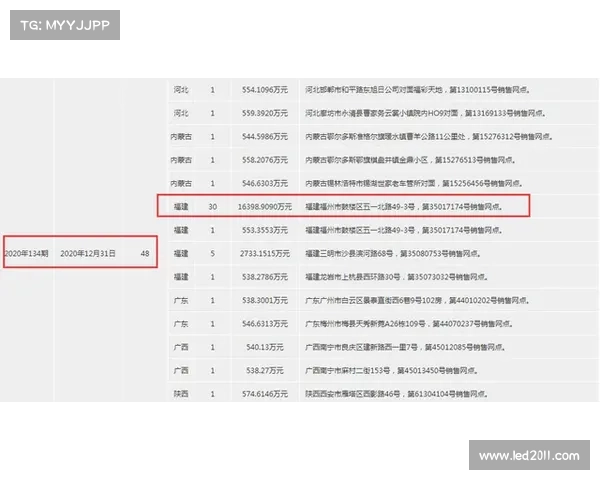
Task: Click "河北" in the 554.1096万元 row
Action: 181,90
